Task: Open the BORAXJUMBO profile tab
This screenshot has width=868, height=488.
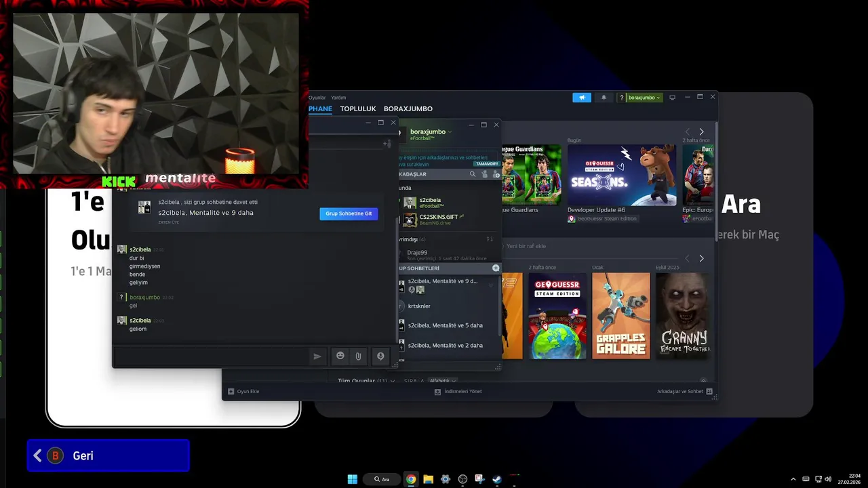Action: 408,108
